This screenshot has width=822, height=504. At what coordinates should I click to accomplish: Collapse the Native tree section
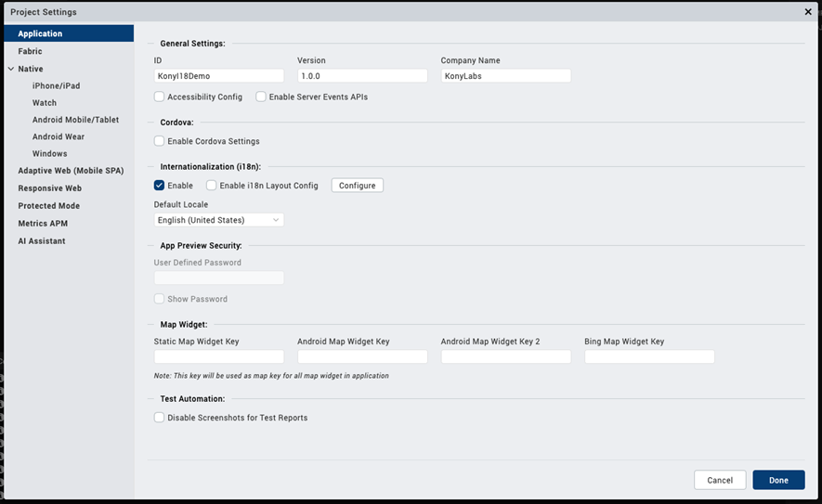pyautogui.click(x=10, y=69)
